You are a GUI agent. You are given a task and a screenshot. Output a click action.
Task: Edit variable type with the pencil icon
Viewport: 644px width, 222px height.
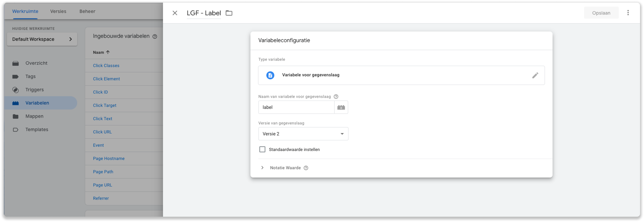click(x=535, y=75)
